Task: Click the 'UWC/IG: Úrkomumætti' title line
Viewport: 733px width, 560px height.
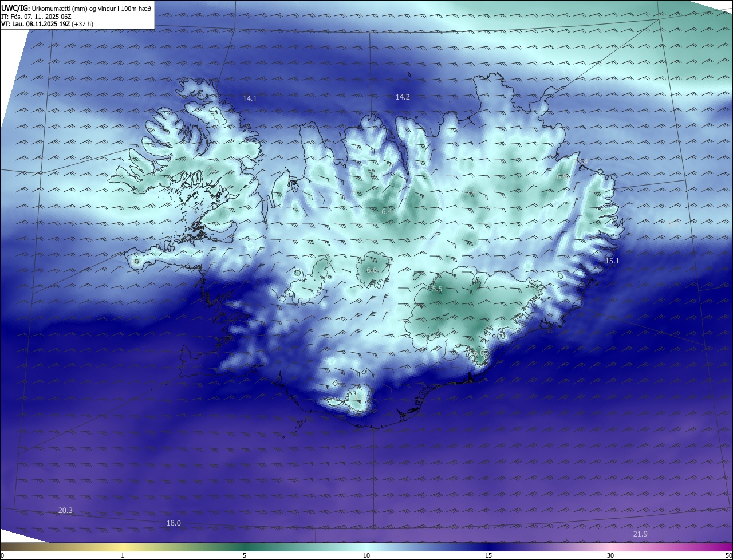Action: pyautogui.click(x=76, y=8)
